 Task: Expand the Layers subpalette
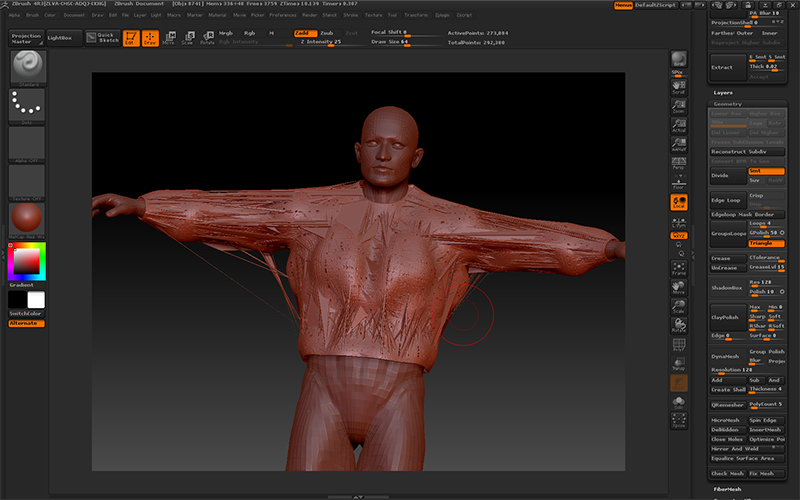[x=723, y=93]
